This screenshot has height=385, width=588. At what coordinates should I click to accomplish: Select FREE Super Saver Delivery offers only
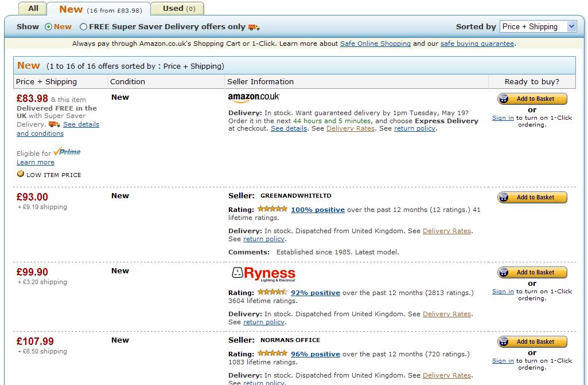[83, 26]
